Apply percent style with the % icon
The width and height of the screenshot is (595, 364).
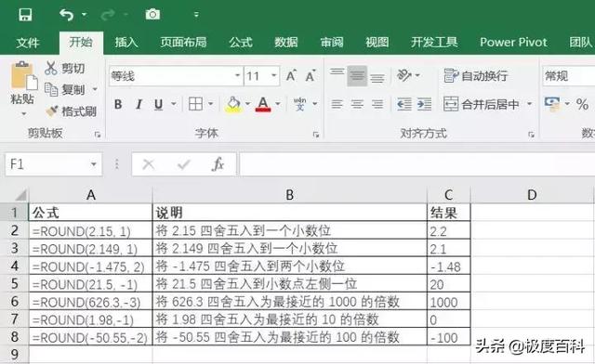pyautogui.click(x=582, y=104)
